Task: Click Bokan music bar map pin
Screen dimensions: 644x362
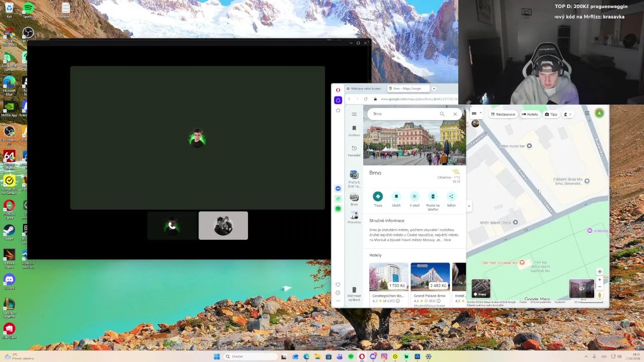Action: 529,146
